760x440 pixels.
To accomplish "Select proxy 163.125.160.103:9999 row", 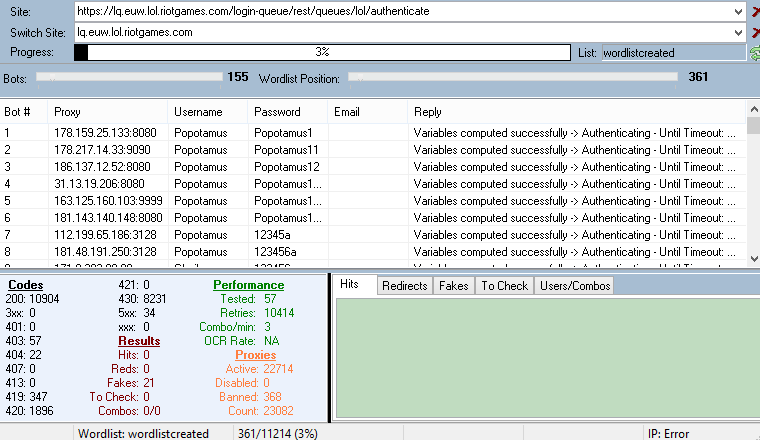I will point(373,201).
